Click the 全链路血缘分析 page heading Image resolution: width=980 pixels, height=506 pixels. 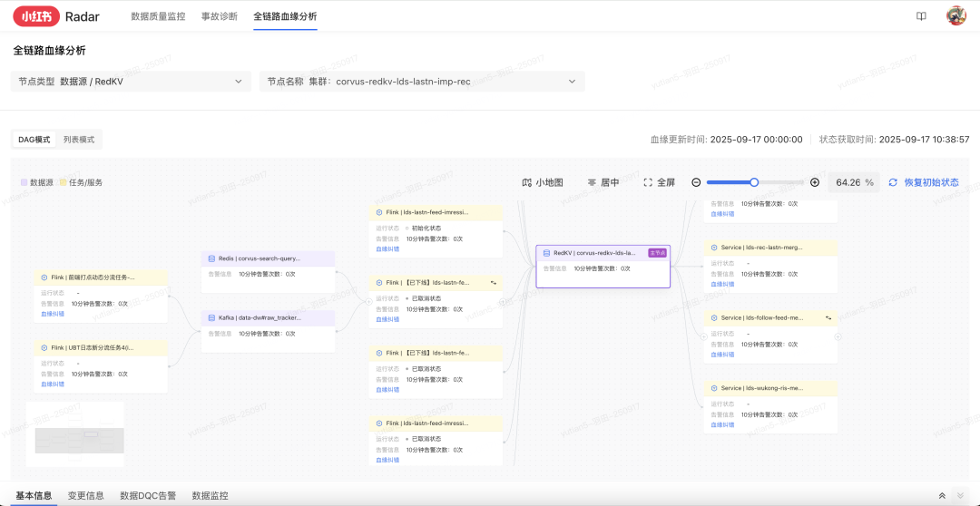(x=49, y=51)
